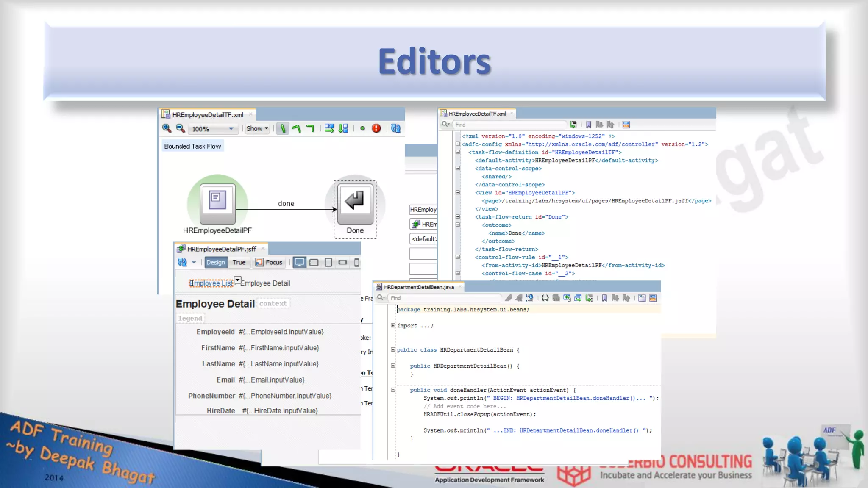Viewport: 868px width, 488px height.
Task: Click the zoom in magnifier icon
Action: (167, 128)
